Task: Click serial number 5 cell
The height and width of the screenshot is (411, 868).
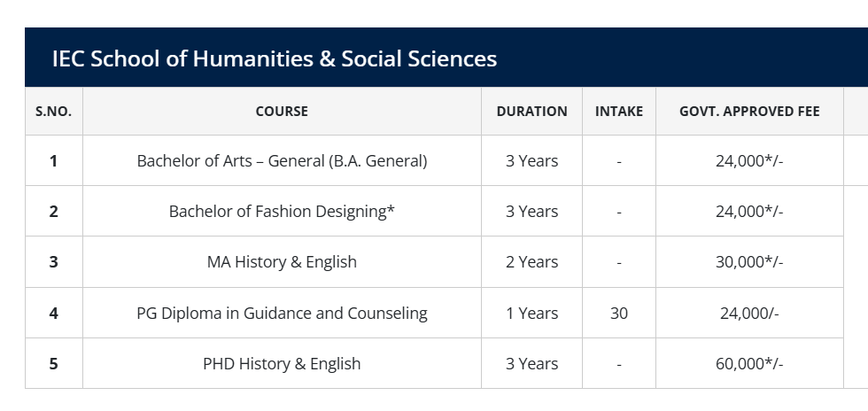Action: (53, 364)
